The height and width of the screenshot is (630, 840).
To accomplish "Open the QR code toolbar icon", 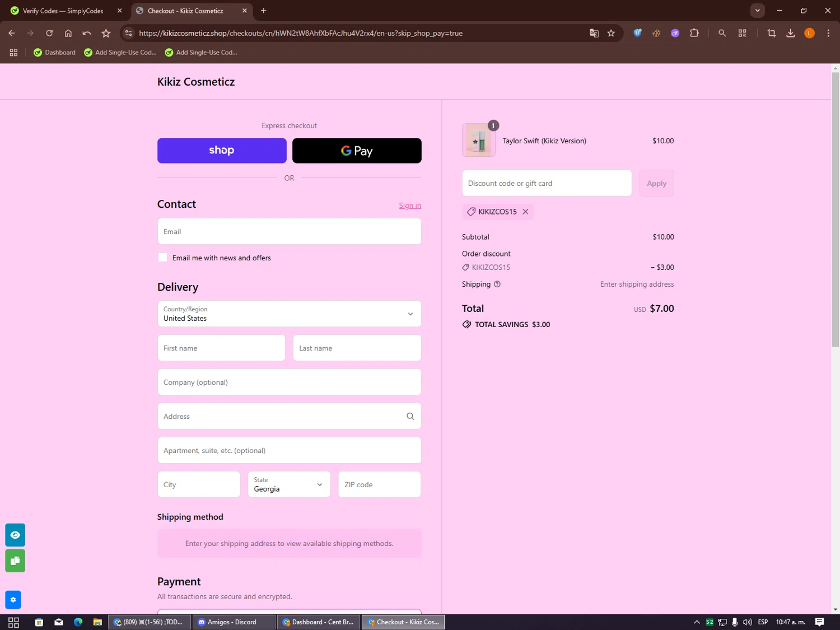I will 743,33.
